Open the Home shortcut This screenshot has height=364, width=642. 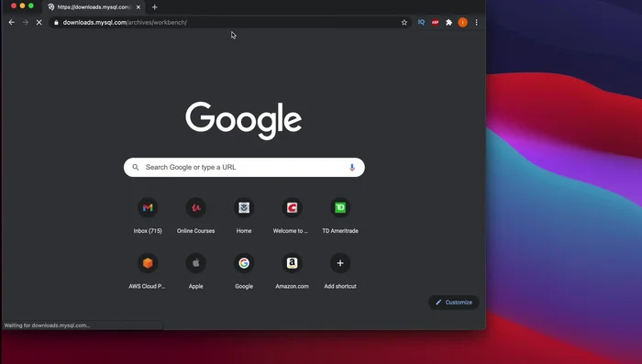click(244, 207)
